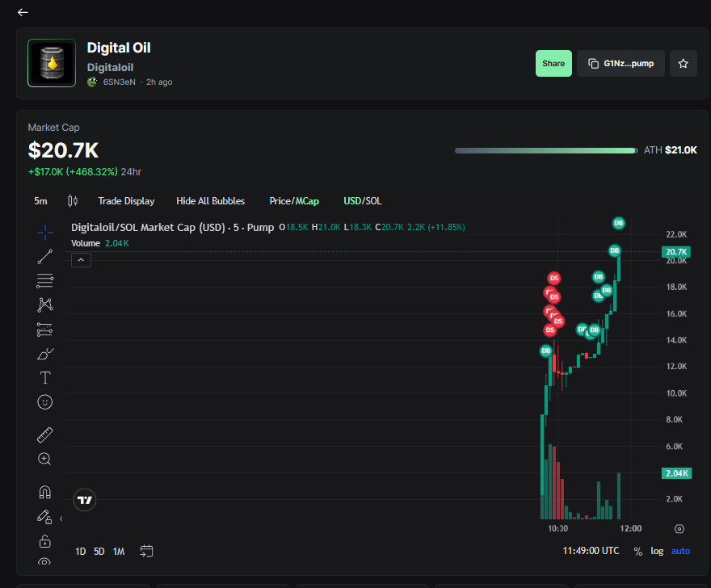
Task: Open the candlestick chart style selector
Action: [73, 201]
